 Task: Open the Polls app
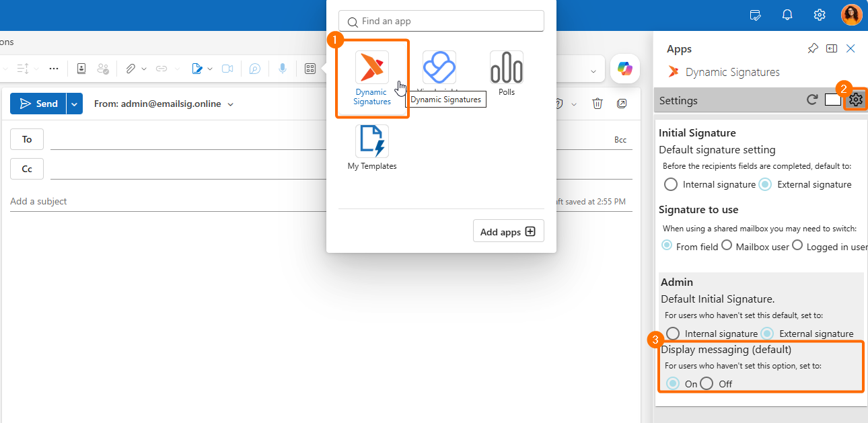coord(507,73)
